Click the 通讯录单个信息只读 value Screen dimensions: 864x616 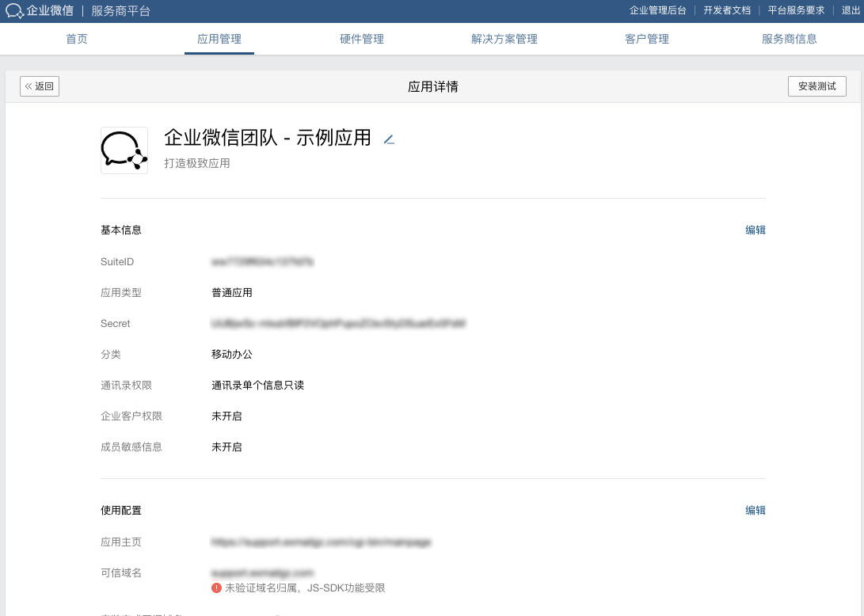(x=258, y=385)
